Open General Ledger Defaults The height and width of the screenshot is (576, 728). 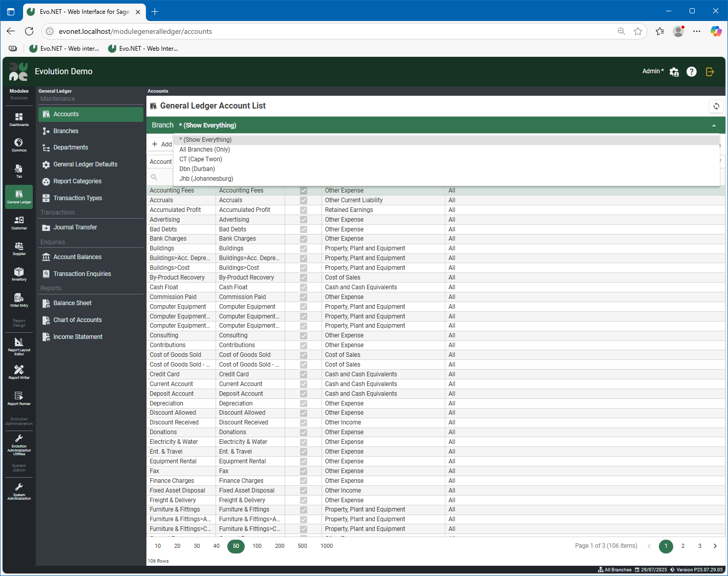click(x=91, y=164)
